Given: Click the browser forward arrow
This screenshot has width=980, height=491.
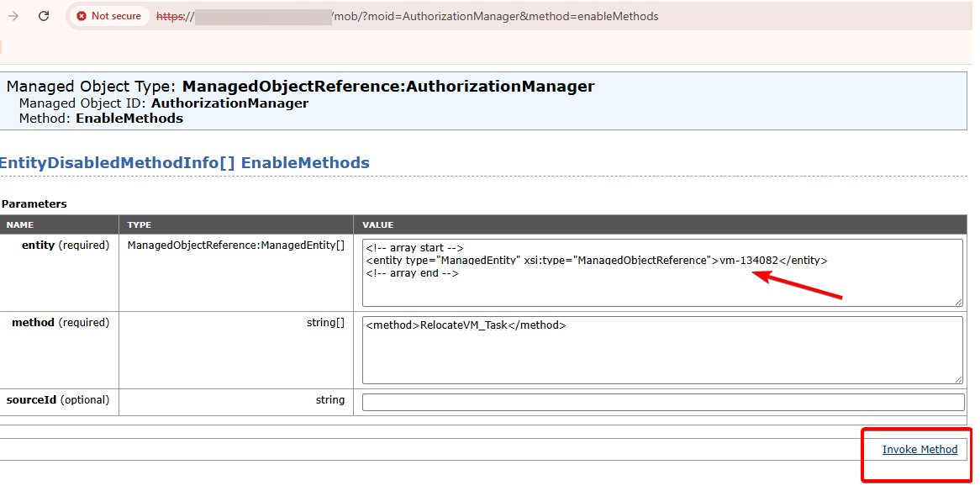Looking at the screenshot, I should click(x=13, y=16).
